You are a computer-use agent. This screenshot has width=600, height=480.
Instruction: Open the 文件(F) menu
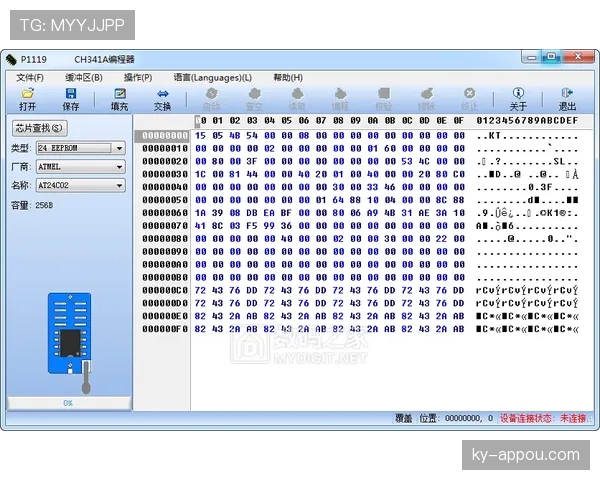31,77
